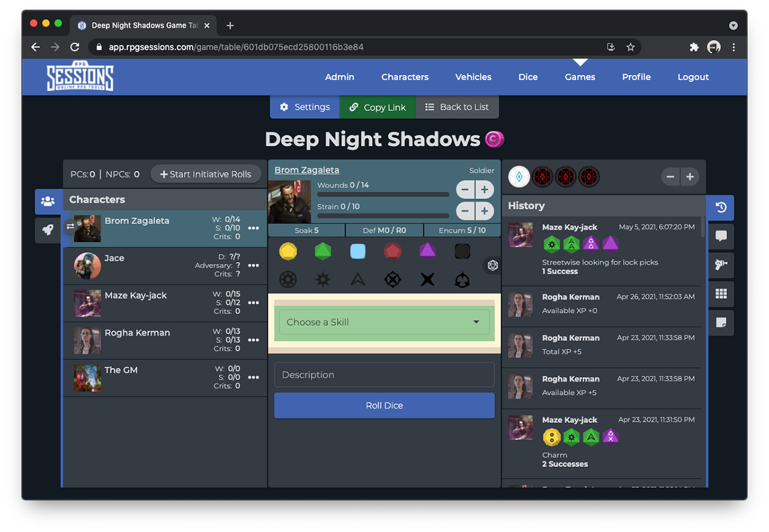The height and width of the screenshot is (532, 769).
Task: Increase Wounds with plus stepper
Action: coord(484,190)
